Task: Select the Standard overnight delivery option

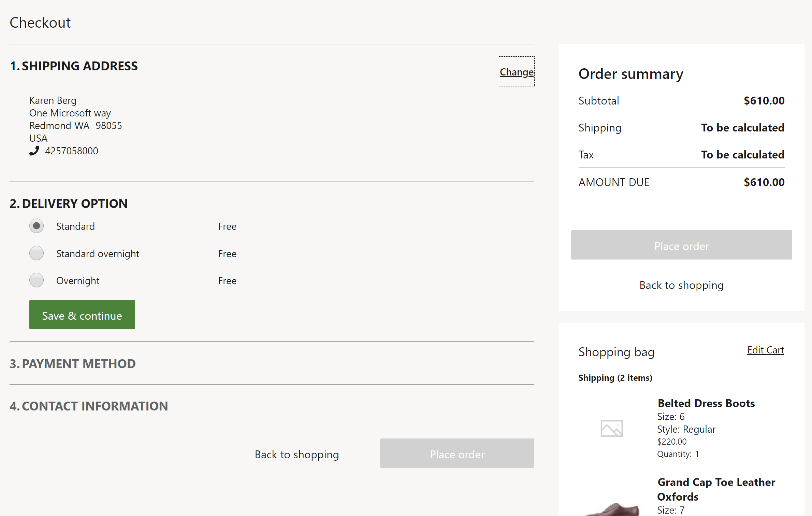Action: pos(37,253)
